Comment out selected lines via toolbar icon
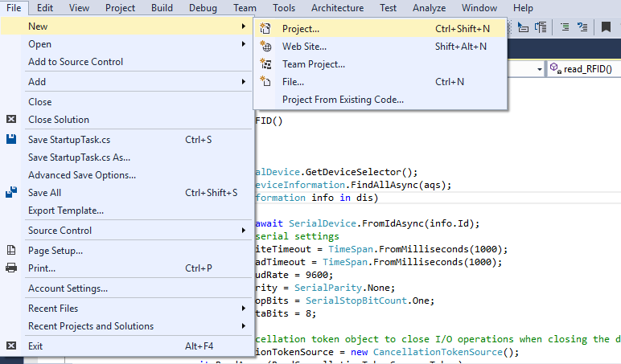 click(564, 27)
